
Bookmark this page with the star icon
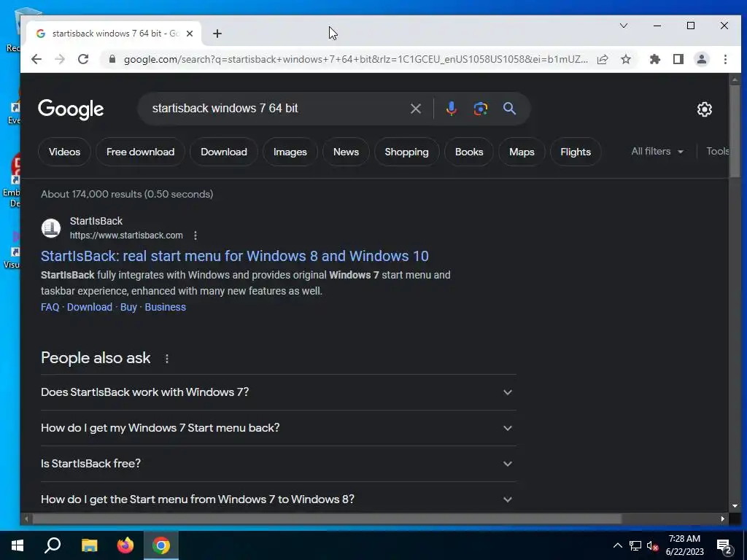626,59
